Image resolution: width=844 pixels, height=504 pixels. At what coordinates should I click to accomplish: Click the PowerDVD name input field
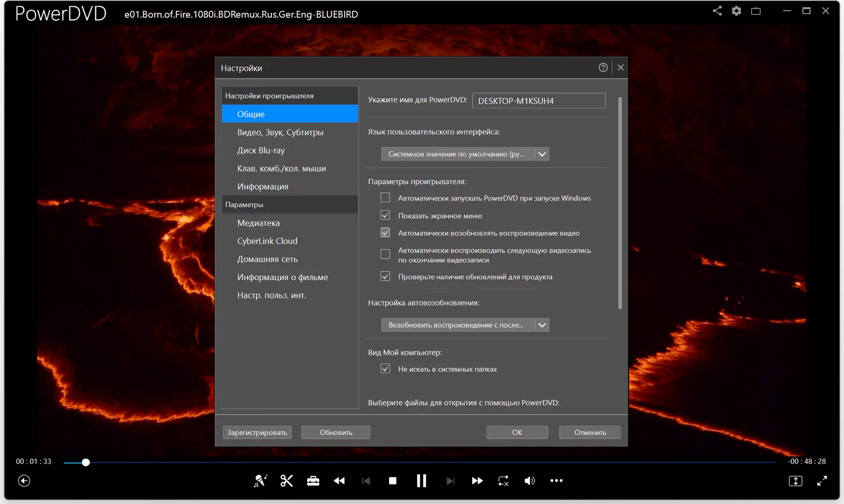pyautogui.click(x=539, y=101)
